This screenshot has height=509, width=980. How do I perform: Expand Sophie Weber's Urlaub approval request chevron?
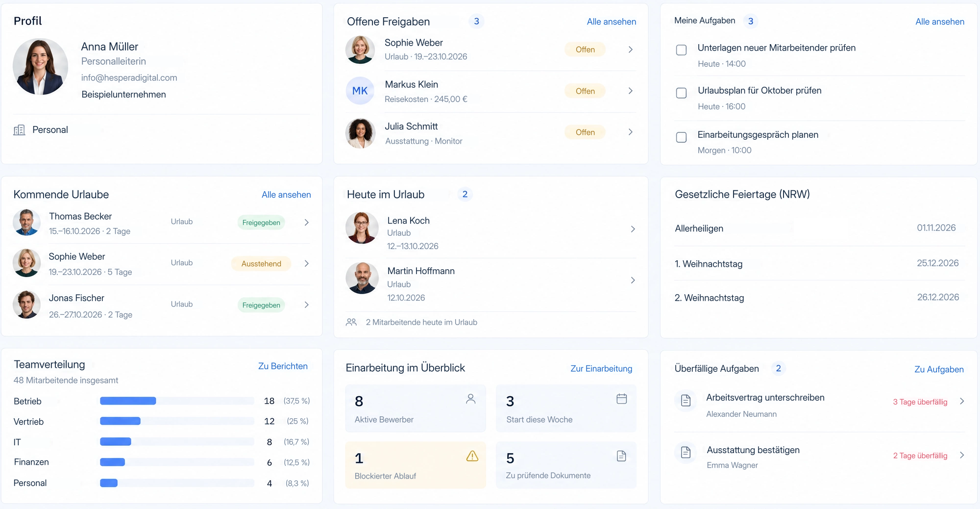pyautogui.click(x=631, y=50)
